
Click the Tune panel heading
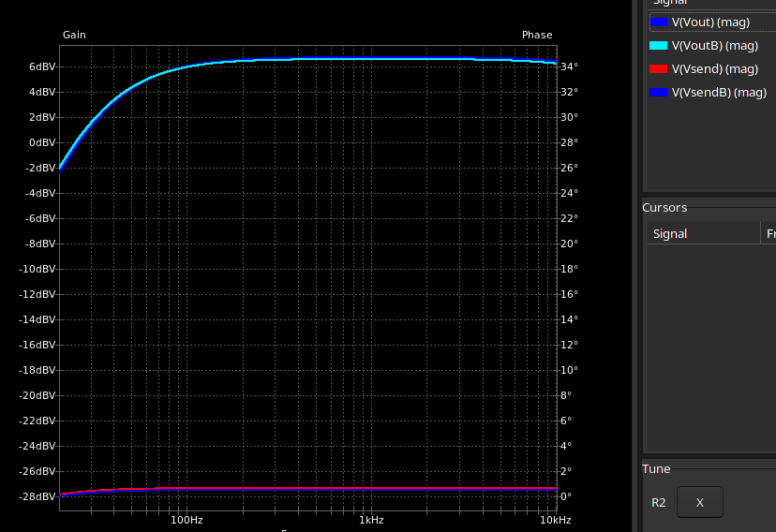tap(656, 468)
